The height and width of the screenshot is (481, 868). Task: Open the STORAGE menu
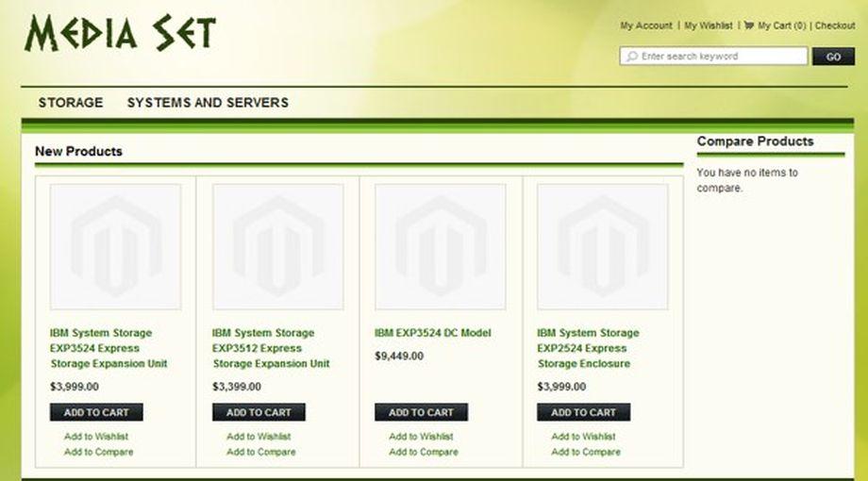tap(71, 103)
